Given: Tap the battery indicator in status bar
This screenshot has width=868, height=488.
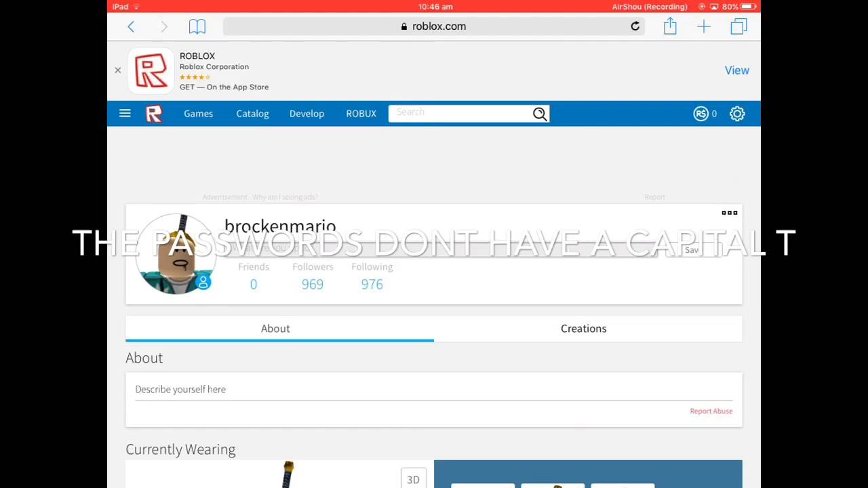Looking at the screenshot, I should click(x=748, y=7).
